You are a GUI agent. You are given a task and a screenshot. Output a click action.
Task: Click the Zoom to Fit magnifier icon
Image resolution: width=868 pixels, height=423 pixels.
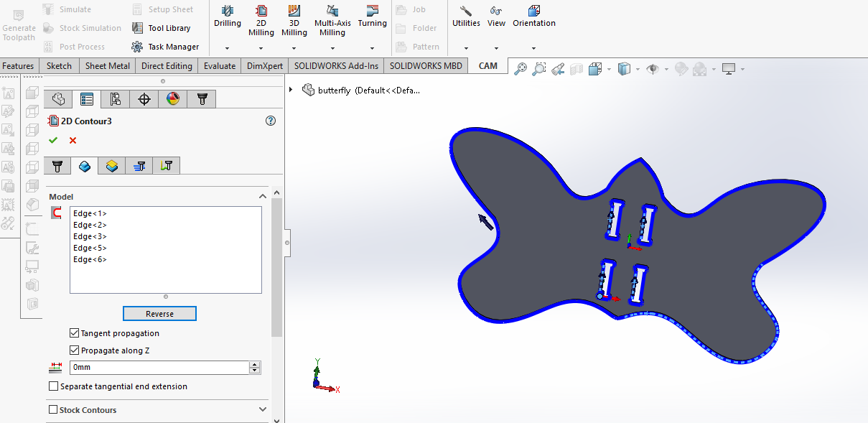[x=521, y=69]
